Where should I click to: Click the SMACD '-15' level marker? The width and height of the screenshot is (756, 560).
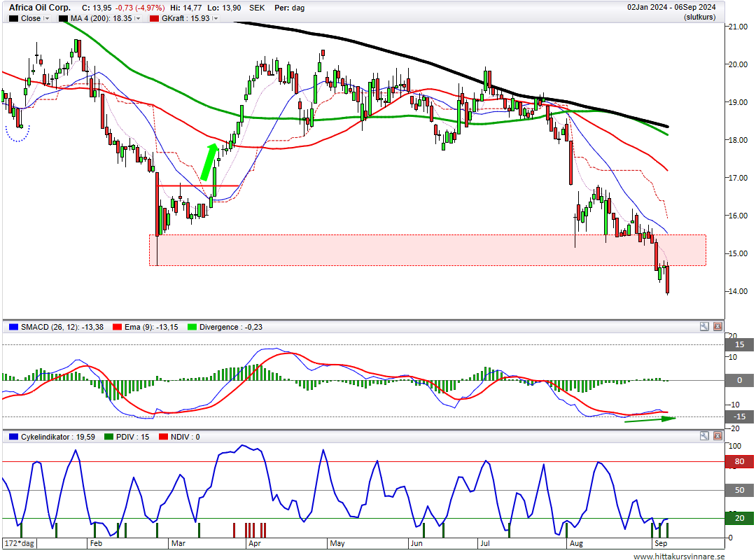tap(739, 416)
